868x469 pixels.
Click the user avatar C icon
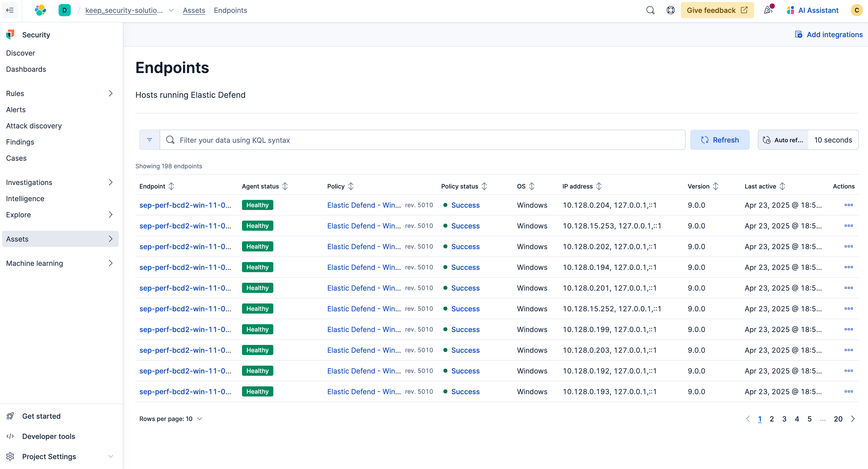856,10
